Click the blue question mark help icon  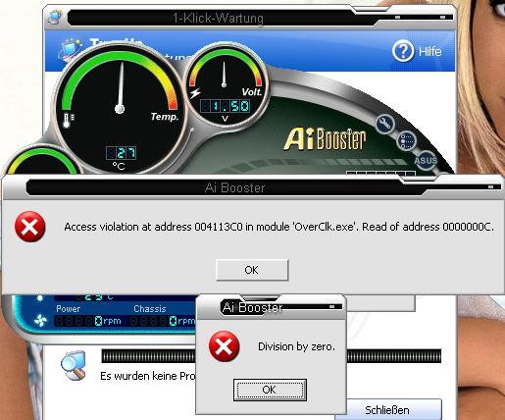403,51
